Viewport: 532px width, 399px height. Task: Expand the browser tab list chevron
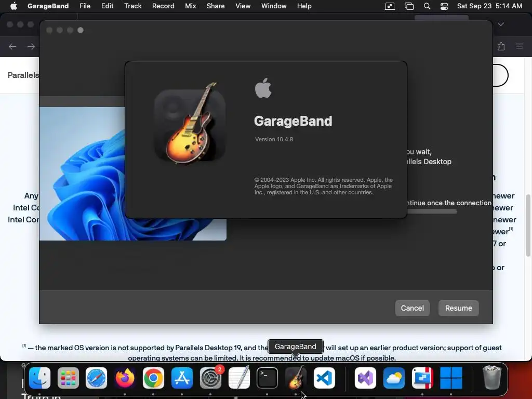point(501,24)
